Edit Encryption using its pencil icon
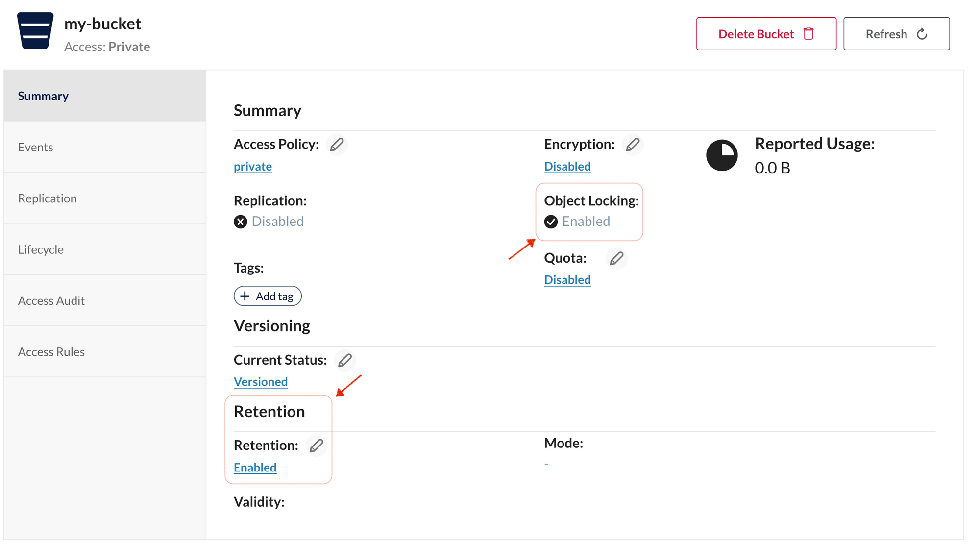This screenshot has width=980, height=545. [633, 145]
